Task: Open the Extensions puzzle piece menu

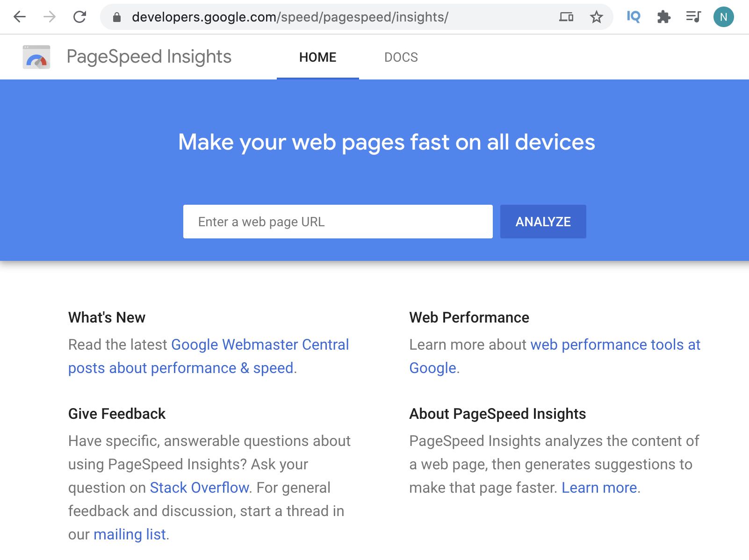Action: point(664,17)
